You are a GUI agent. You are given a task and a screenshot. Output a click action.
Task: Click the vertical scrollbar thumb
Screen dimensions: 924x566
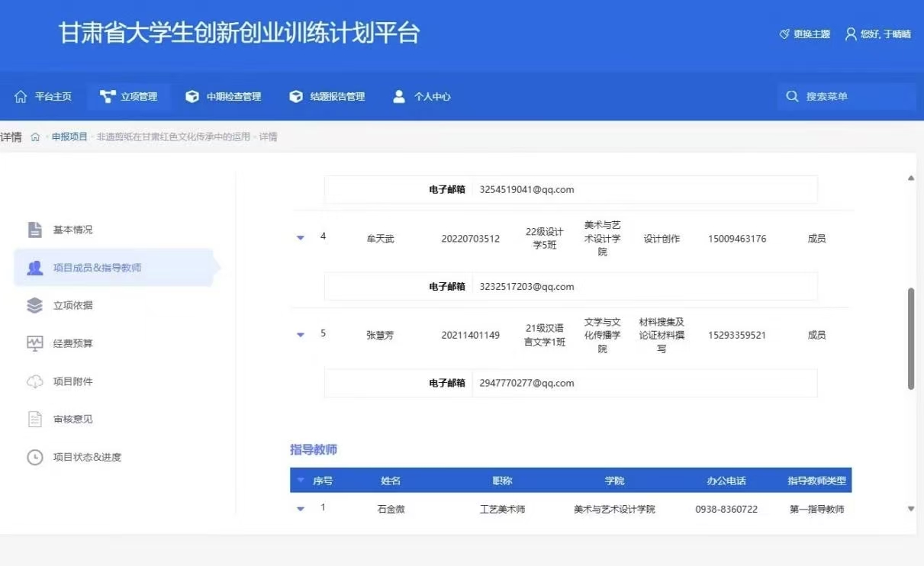click(910, 339)
